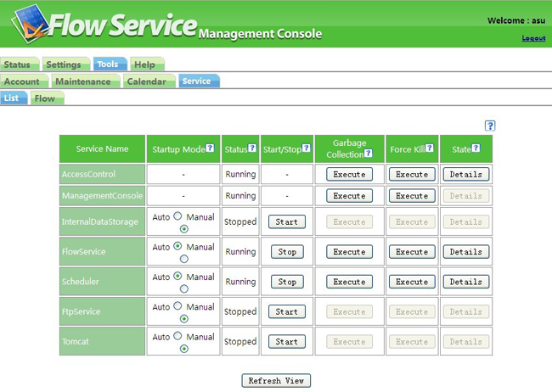
Task: Execute garbage collection for Scheduler
Action: pyautogui.click(x=349, y=282)
